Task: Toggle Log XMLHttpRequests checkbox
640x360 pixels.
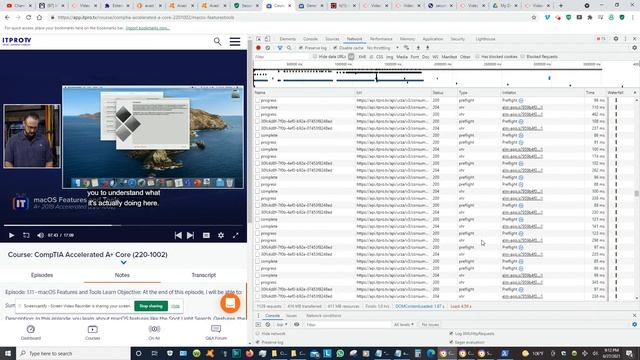Action: coord(451,334)
